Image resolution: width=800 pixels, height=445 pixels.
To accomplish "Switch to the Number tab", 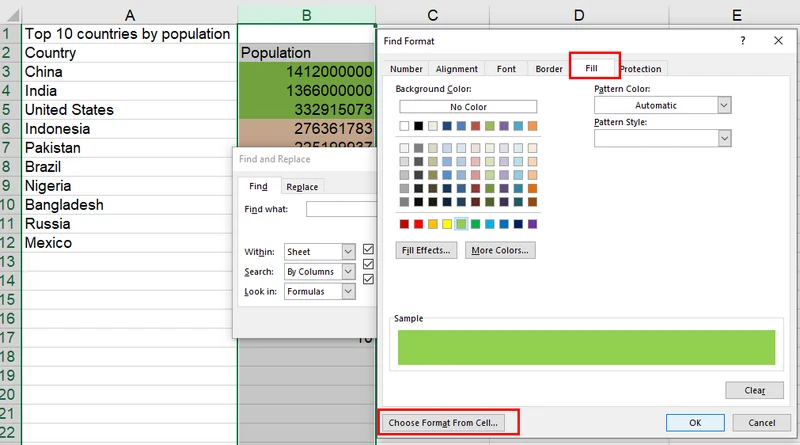I will click(406, 69).
